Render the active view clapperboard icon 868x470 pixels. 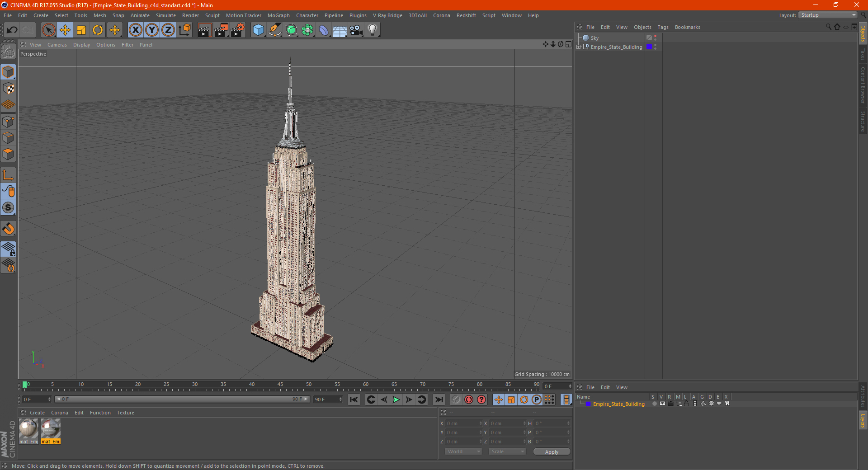click(204, 30)
